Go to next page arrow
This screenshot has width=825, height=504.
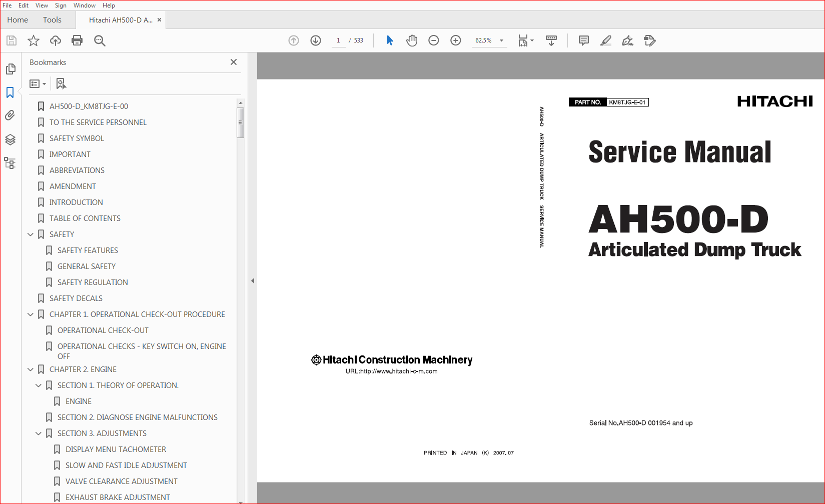tap(316, 40)
